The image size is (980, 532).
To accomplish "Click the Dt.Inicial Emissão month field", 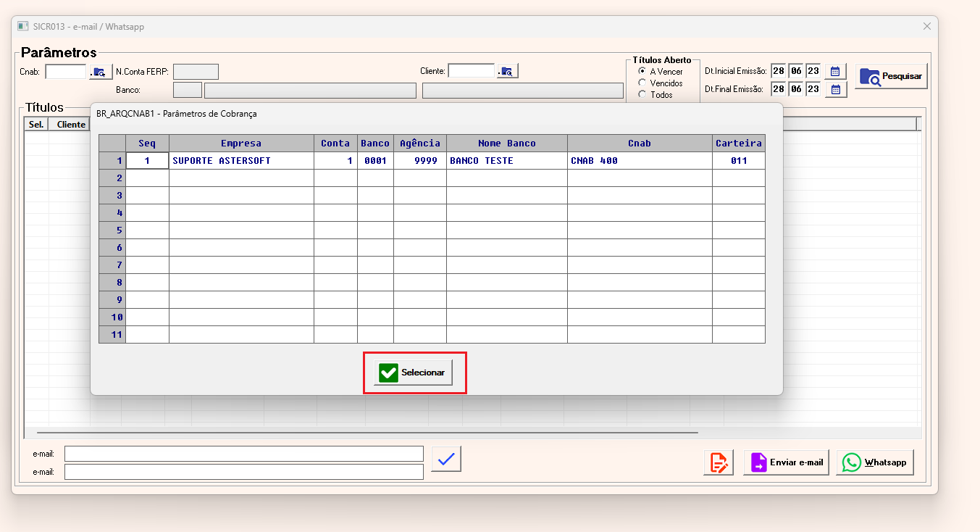I will click(x=796, y=71).
